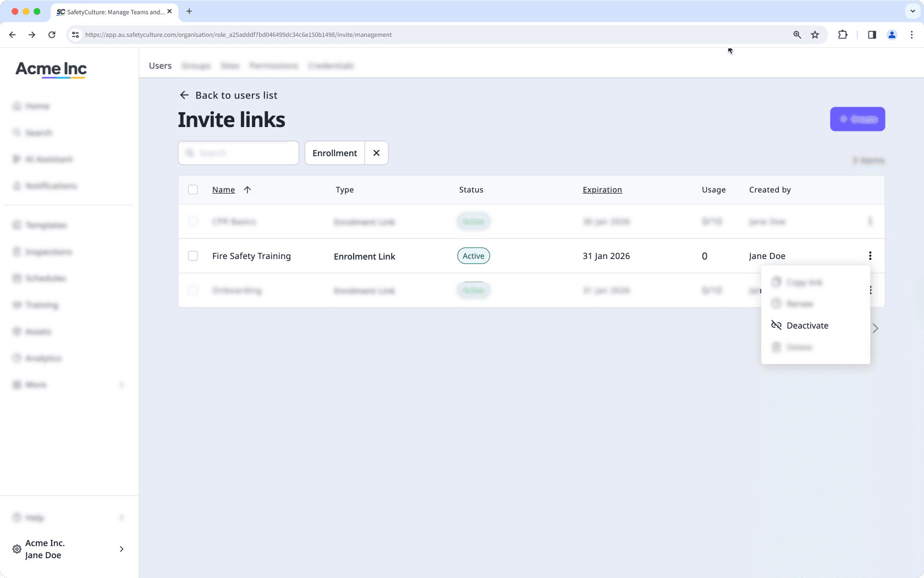Remove the Enrollment filter chip
924x578 pixels.
(376, 153)
